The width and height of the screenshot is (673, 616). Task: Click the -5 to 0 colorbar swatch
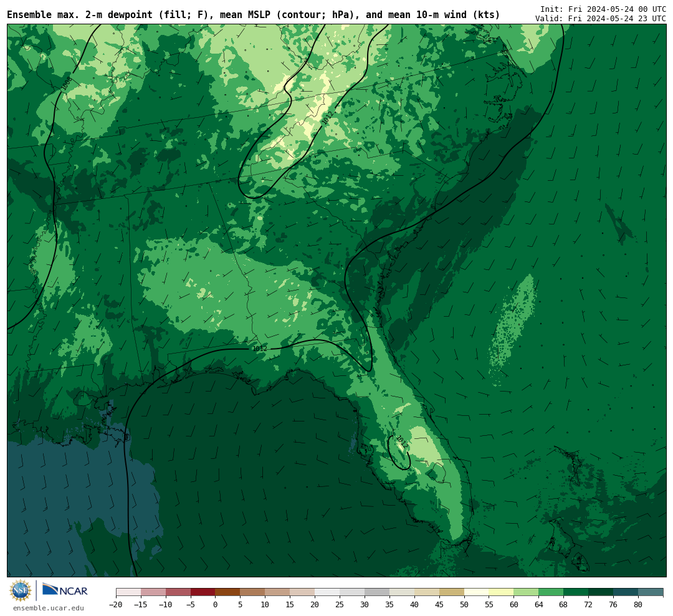tap(203, 592)
